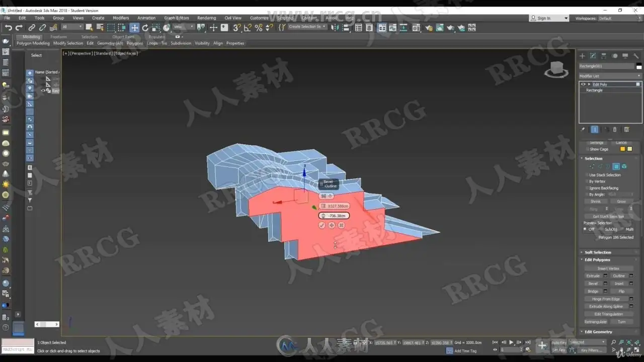Screen dimensions: 644x362
Task: Enable the Ignore Backfacing checkbox
Action: [x=587, y=188]
